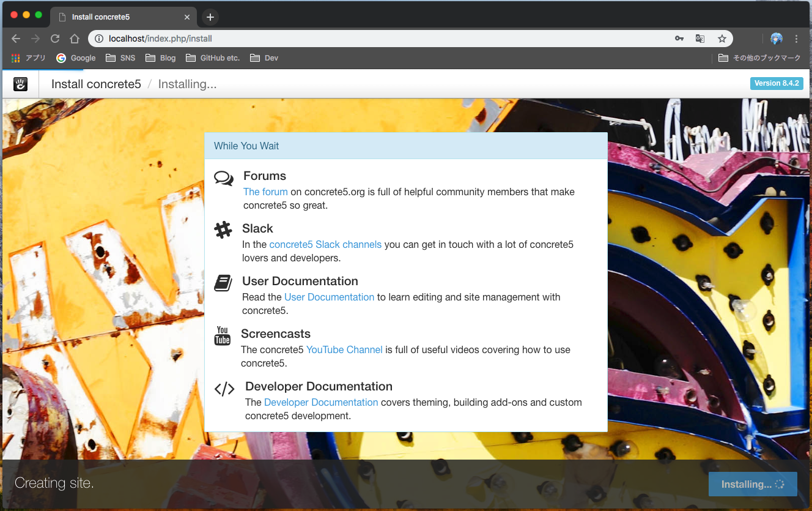
Task: Click the Version 8.4.2 badge
Action: (777, 83)
